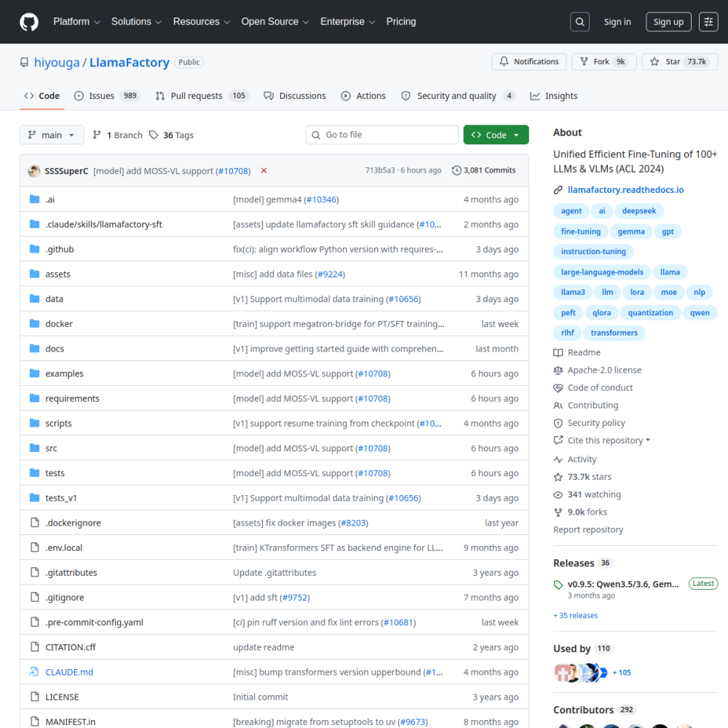This screenshot has width=728, height=728.
Task: Switch to the Actions tab
Action: [x=363, y=95]
